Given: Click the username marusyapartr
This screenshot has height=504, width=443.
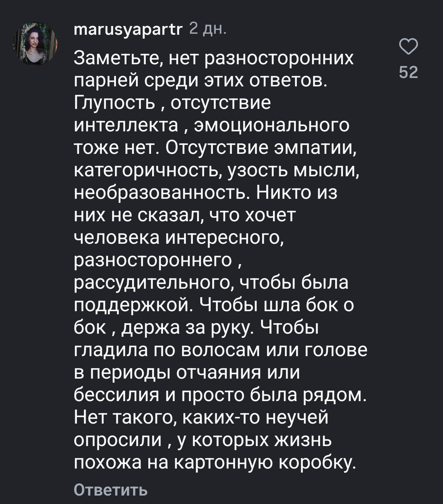Looking at the screenshot, I should pyautogui.click(x=128, y=30).
